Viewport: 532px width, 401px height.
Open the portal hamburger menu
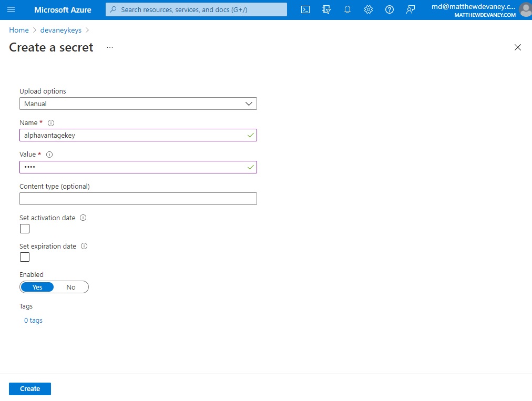point(11,9)
